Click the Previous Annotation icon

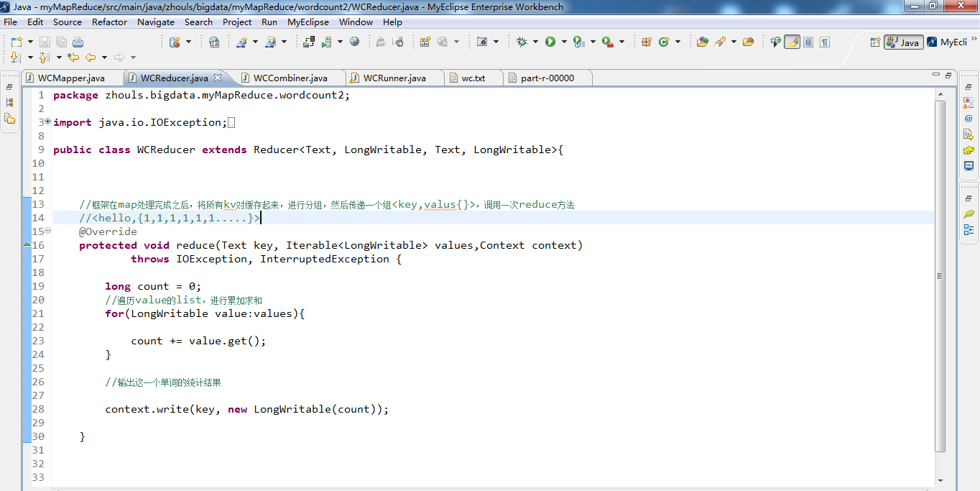coord(44,58)
